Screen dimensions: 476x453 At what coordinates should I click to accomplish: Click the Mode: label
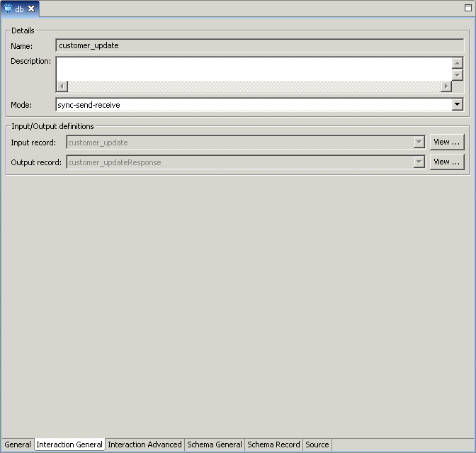(x=21, y=105)
